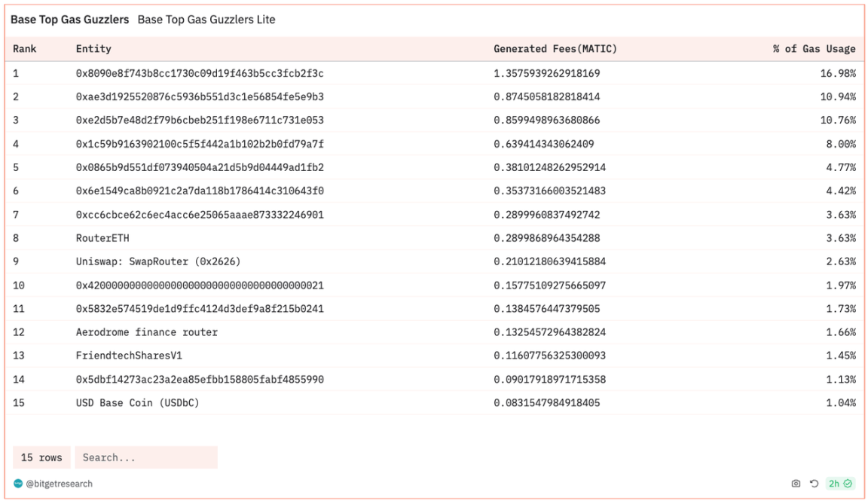Click the bitgetresearch avatar icon
Screen dimensions: 868x504
[x=18, y=484]
